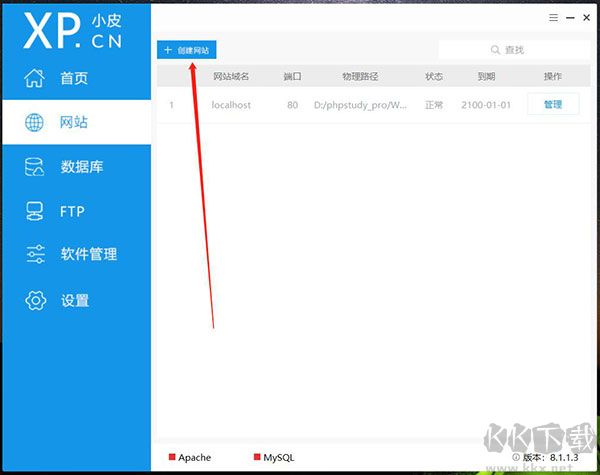Click the 端口 column header
The width and height of the screenshot is (600, 475).
tap(292, 77)
